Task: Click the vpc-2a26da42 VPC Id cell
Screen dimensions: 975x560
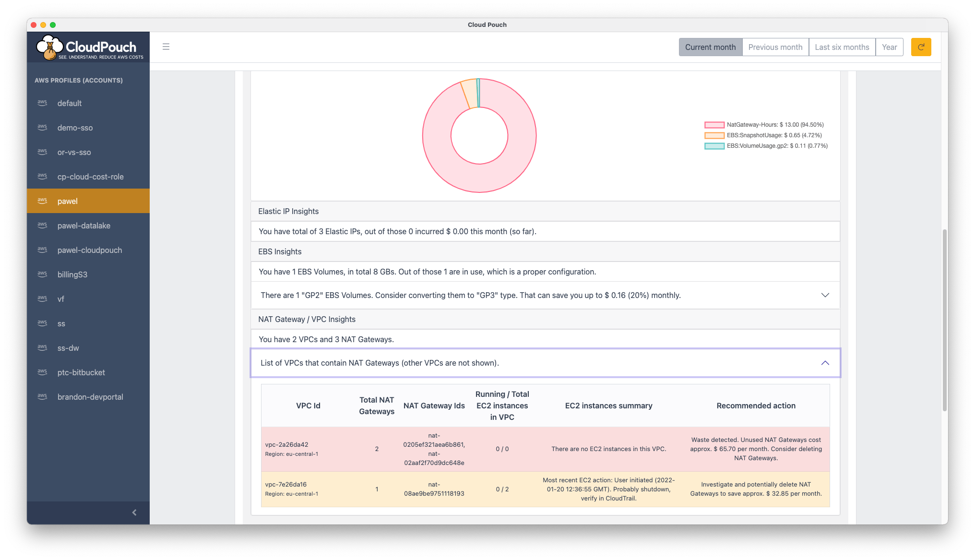Action: 308,449
